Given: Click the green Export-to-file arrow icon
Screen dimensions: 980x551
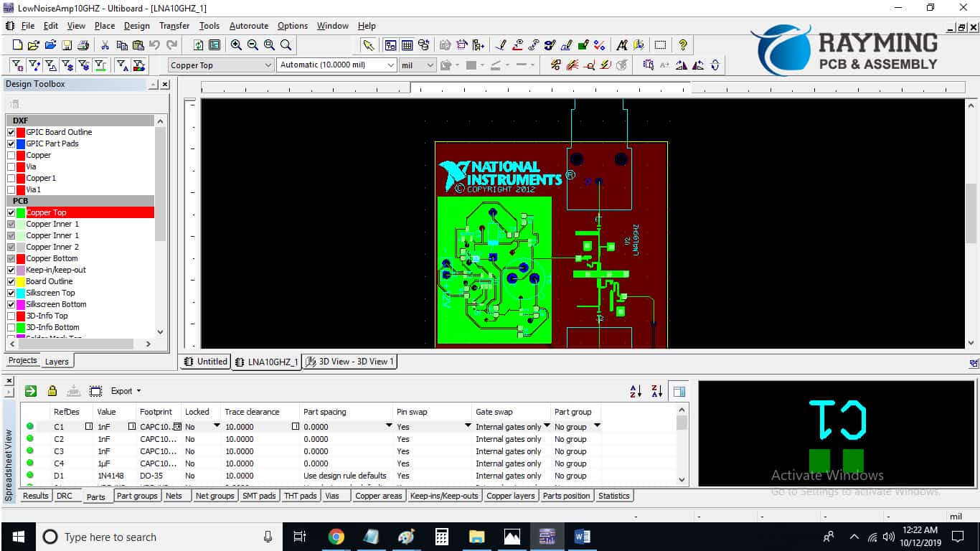Looking at the screenshot, I should tap(29, 390).
